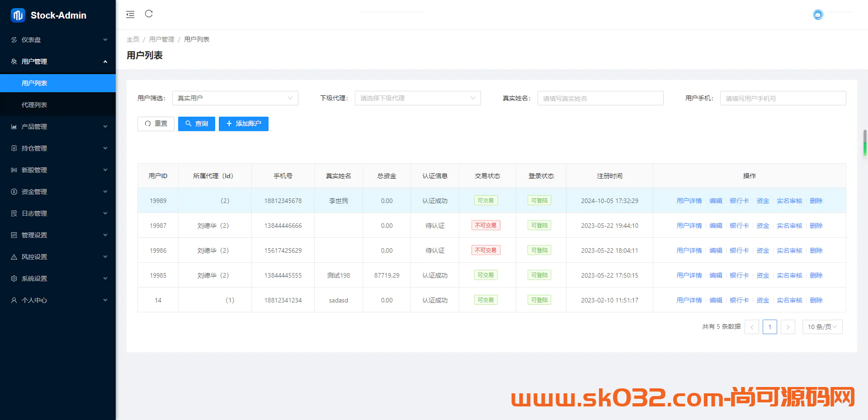Click the 主页 breadcrumb
The image size is (868, 420).
point(133,39)
